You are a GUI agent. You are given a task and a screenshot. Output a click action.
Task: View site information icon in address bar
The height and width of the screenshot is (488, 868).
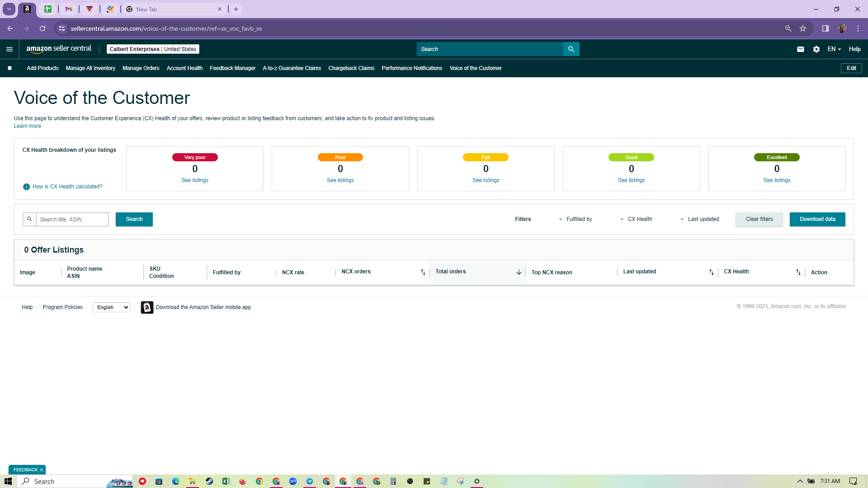[62, 28]
